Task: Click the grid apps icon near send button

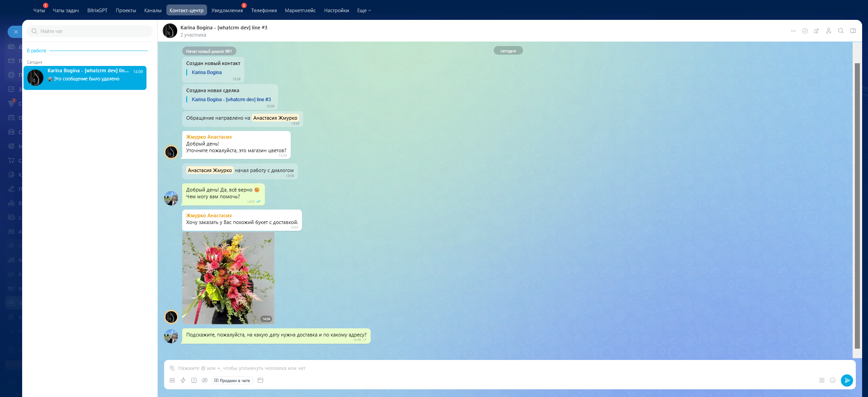Action: [822, 380]
